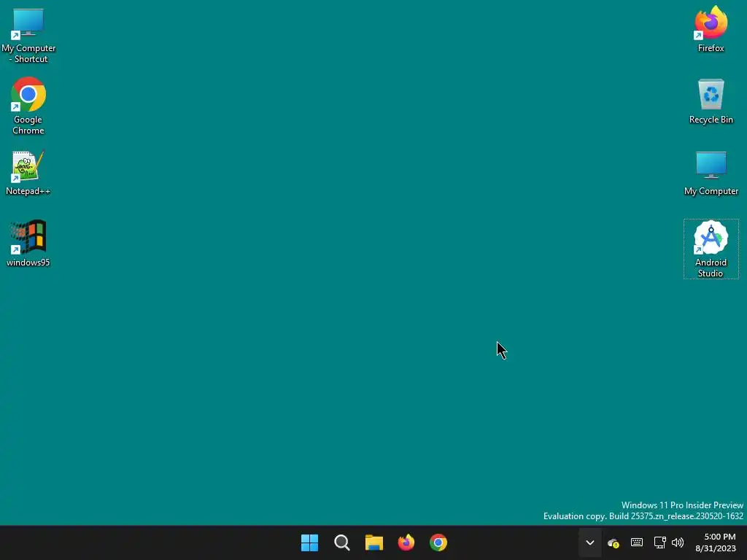Open the touch keyboard tray icon
This screenshot has height=560, width=747.
(636, 542)
